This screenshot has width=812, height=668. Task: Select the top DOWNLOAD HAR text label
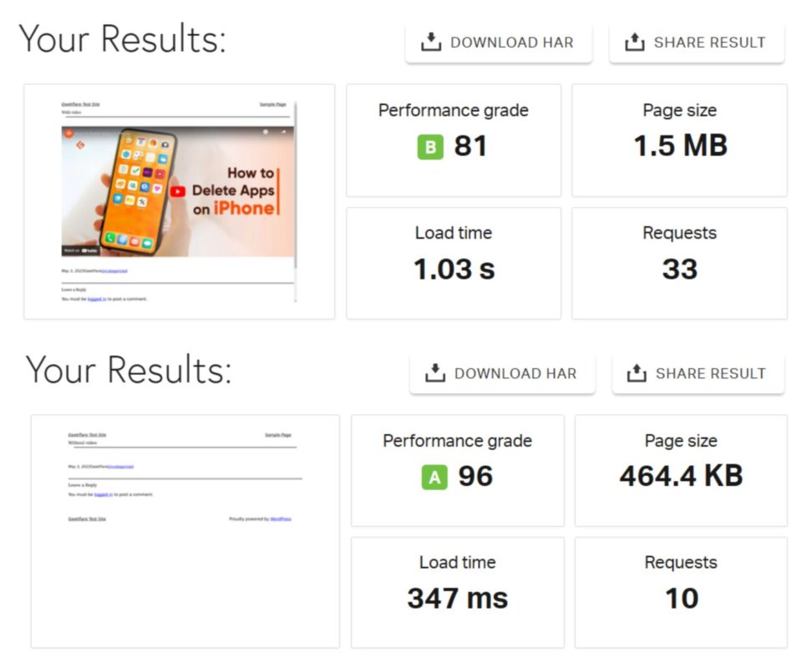(511, 43)
